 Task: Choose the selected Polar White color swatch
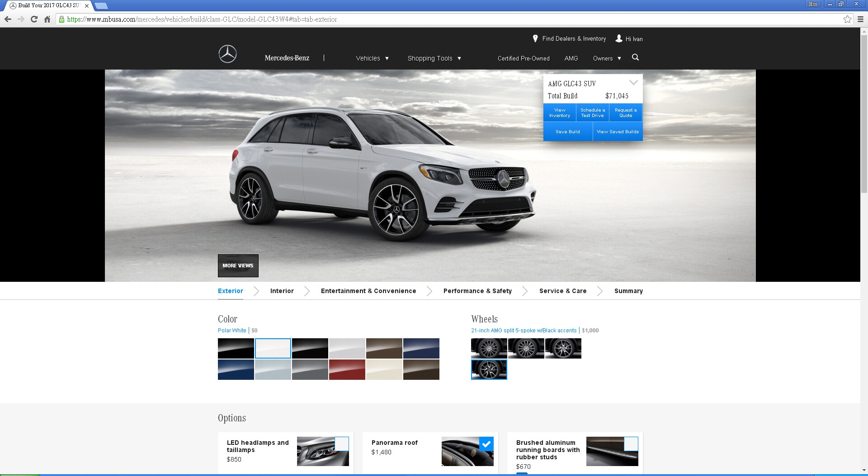tap(273, 348)
